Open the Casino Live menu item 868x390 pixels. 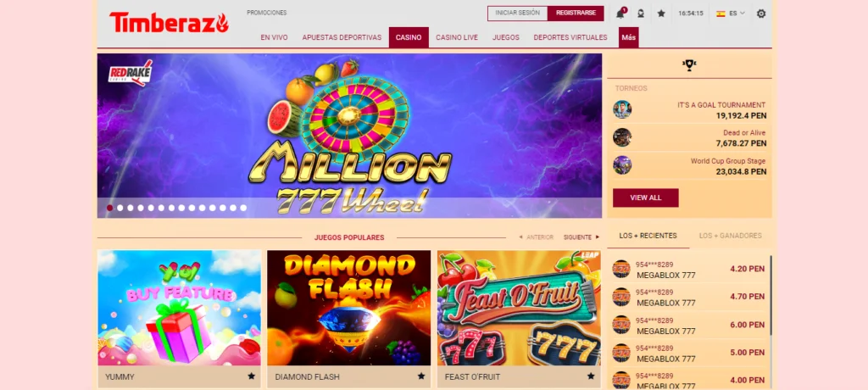pos(457,37)
